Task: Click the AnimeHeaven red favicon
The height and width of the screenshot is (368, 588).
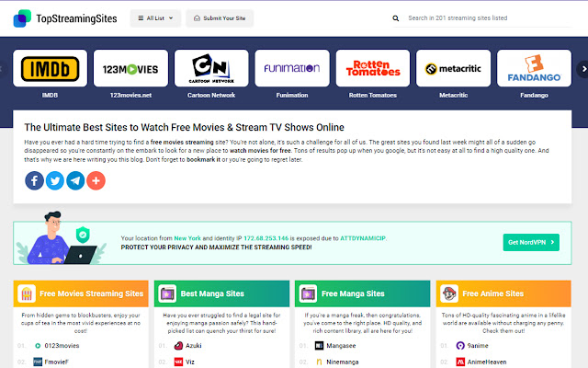Action: [460, 362]
